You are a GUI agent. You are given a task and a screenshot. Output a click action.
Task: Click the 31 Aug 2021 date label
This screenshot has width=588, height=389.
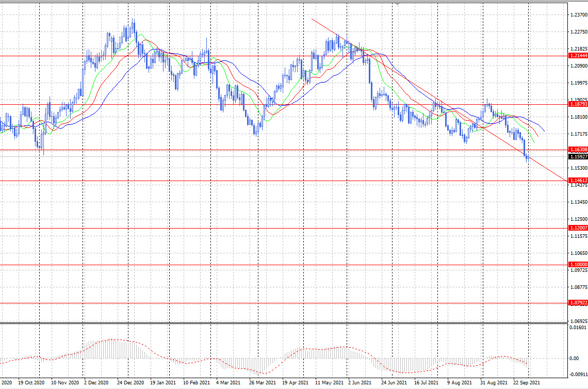[494, 383]
